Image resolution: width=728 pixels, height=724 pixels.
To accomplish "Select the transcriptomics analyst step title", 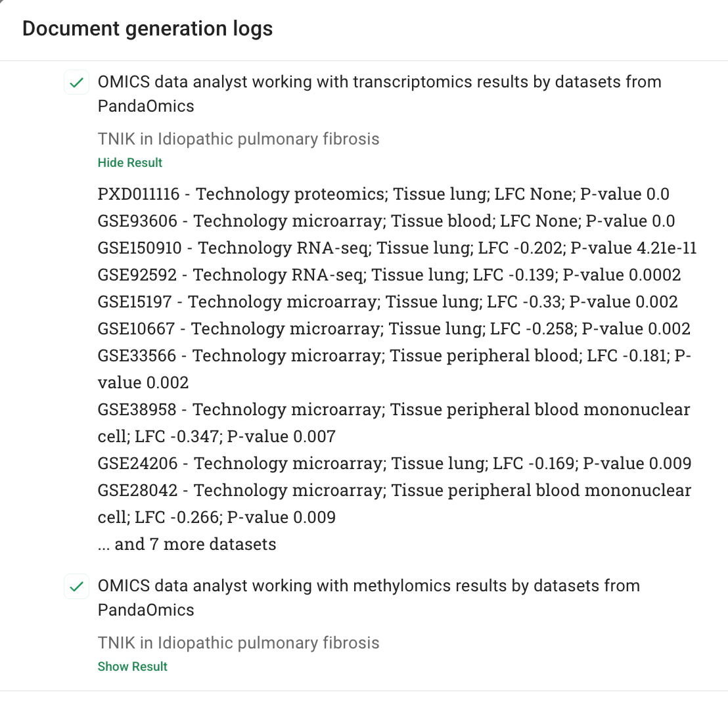I will 379,83.
